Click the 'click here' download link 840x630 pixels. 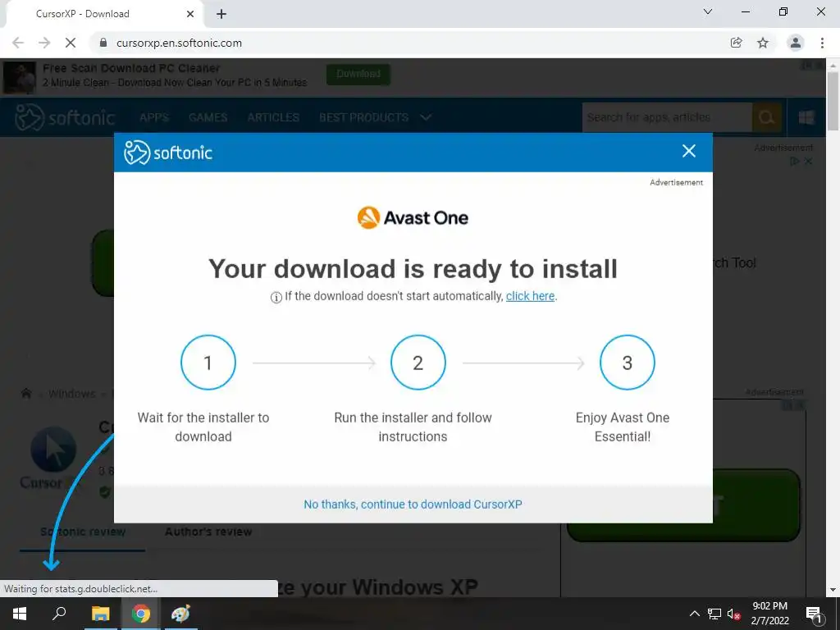pos(531,296)
